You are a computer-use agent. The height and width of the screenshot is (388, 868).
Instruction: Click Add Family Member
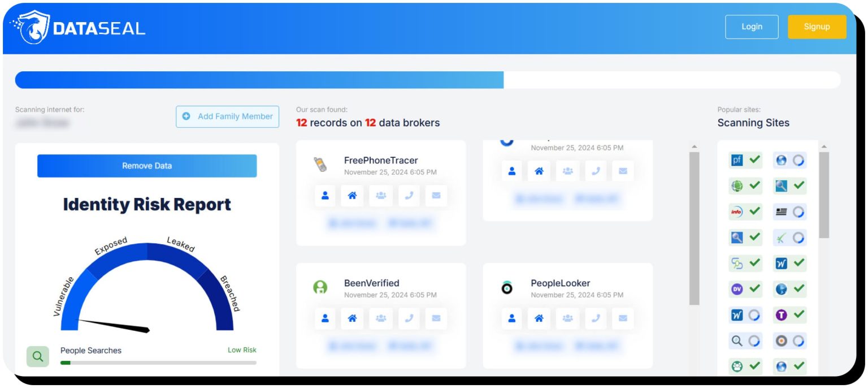(x=227, y=116)
